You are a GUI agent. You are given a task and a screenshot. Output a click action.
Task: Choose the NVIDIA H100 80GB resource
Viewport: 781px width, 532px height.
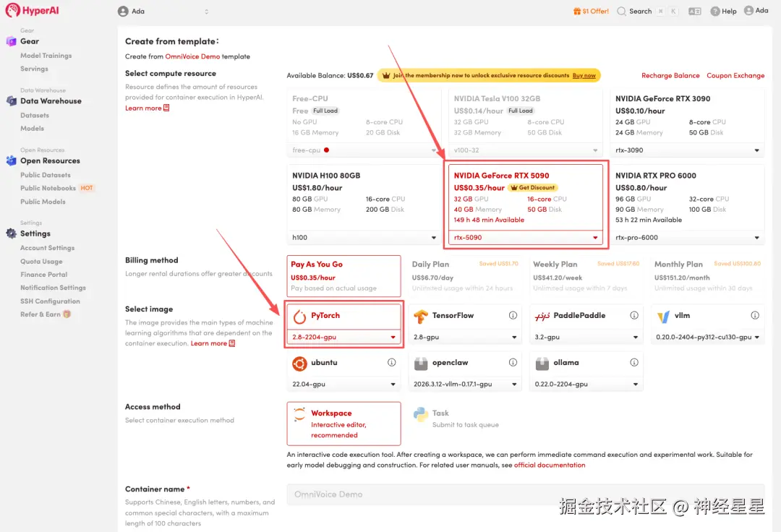[x=364, y=197]
